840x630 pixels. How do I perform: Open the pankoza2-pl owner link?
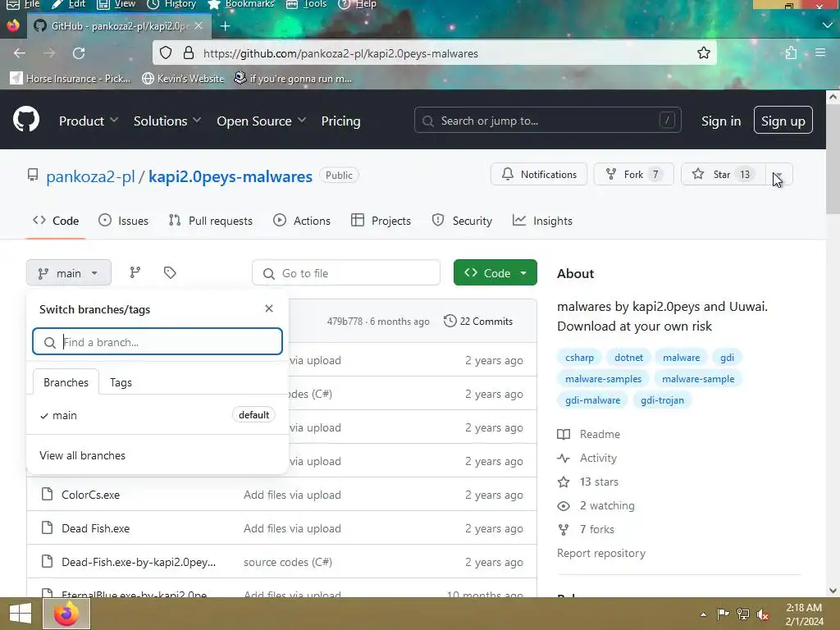pos(90,176)
